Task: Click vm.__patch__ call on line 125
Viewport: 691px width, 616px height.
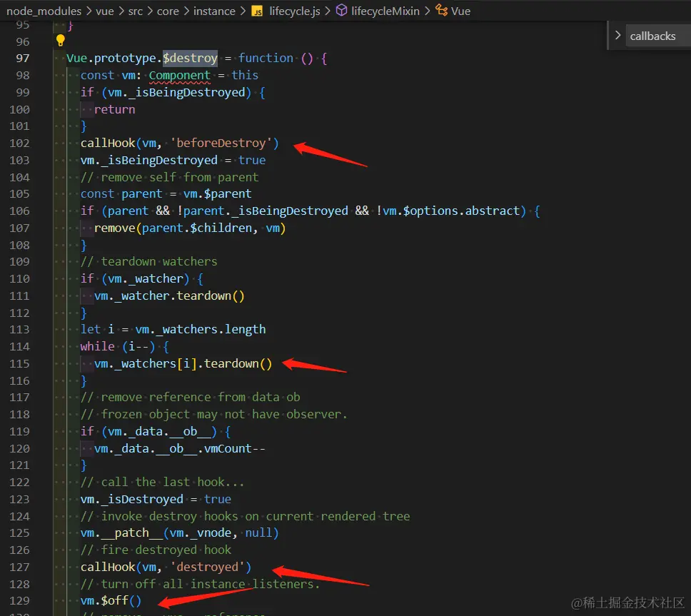Action: click(179, 533)
